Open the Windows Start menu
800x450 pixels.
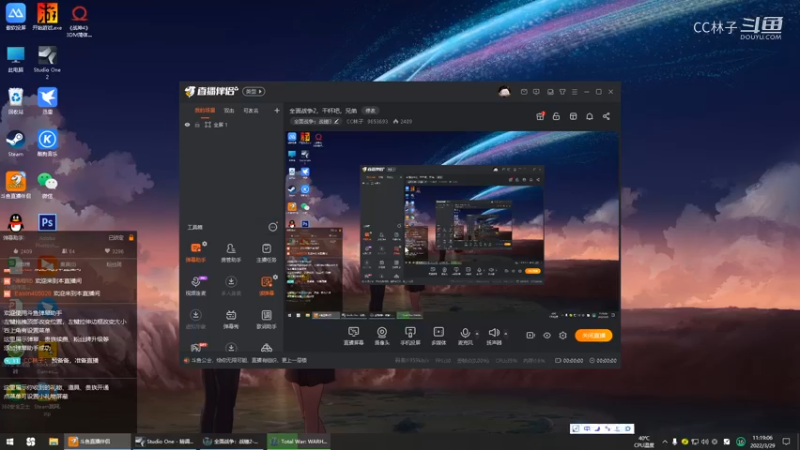[10, 441]
